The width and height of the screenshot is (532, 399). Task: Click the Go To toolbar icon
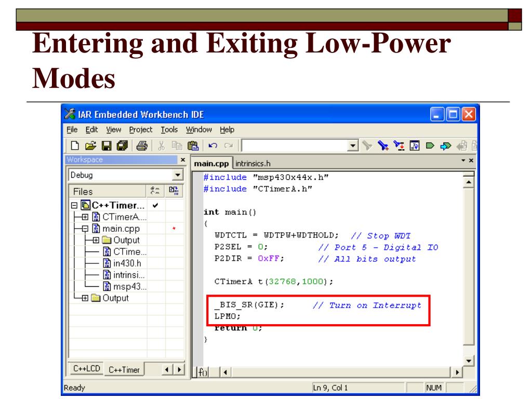415,145
